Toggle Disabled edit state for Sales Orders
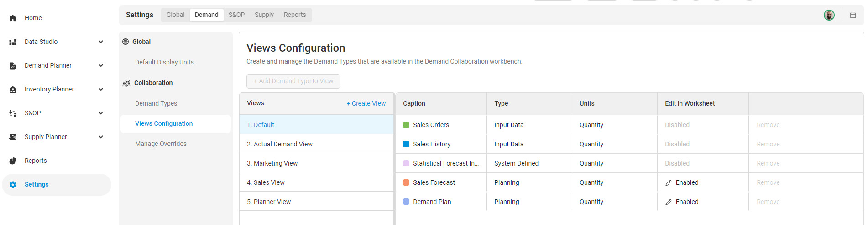Screen dimensions: 868x225 pos(677,125)
